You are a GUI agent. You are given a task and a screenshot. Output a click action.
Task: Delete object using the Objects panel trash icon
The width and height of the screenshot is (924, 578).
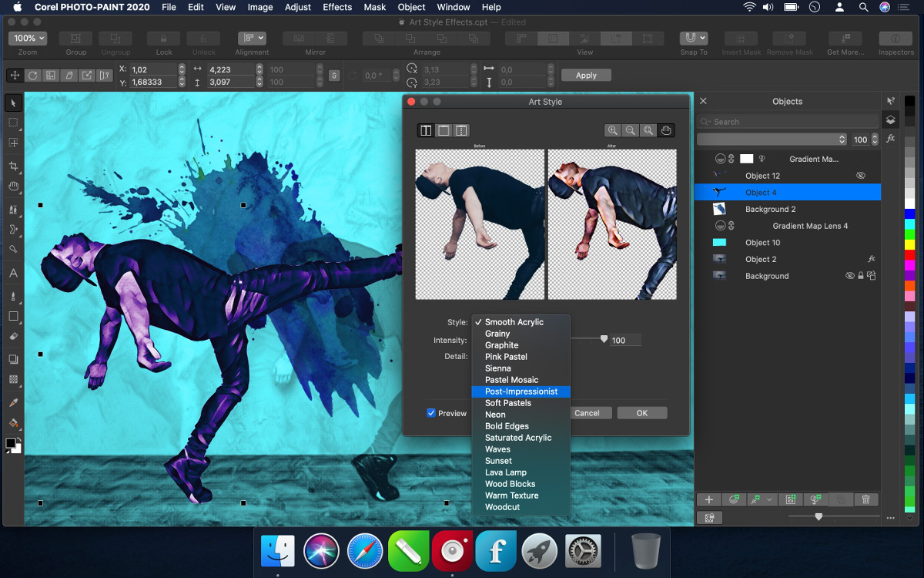point(865,499)
